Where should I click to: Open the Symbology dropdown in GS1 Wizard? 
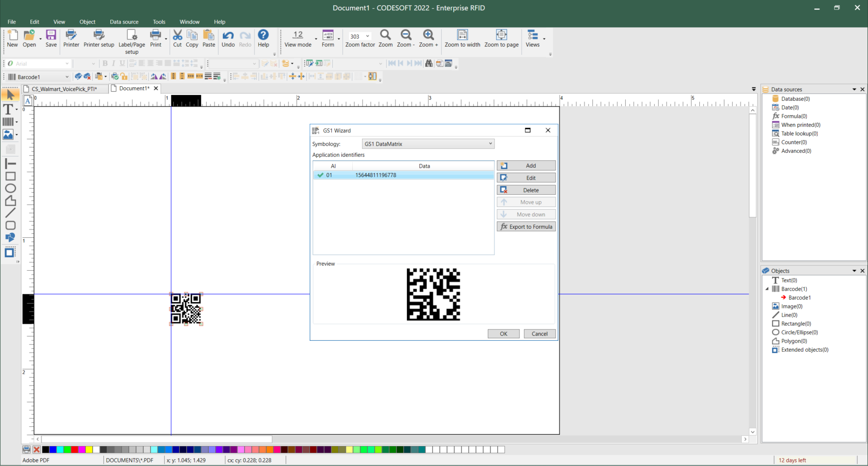tap(490, 144)
